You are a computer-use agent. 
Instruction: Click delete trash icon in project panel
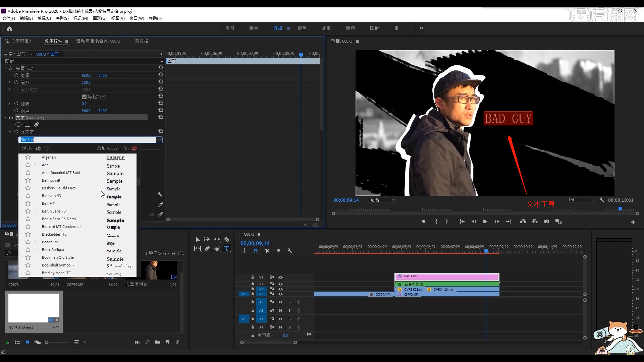tap(177, 342)
